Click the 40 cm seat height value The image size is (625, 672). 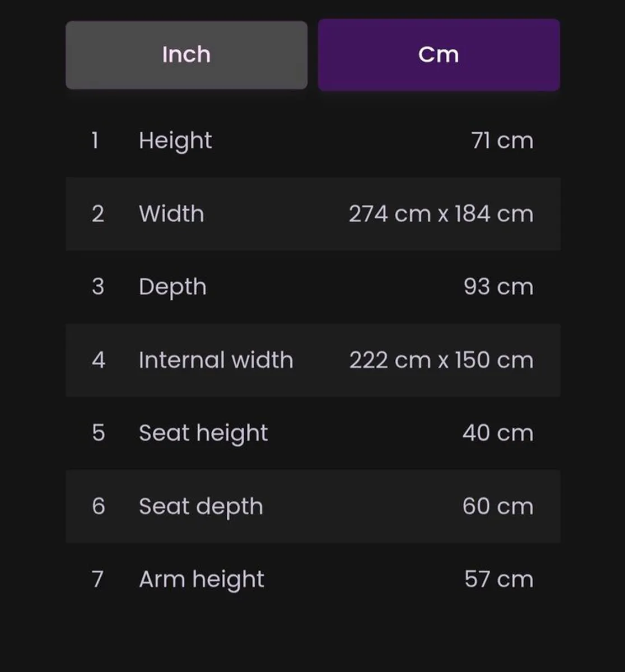coord(497,433)
